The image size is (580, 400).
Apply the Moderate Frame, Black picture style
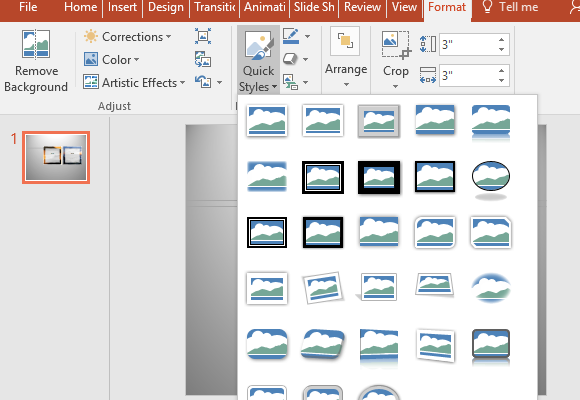pyautogui.click(x=323, y=232)
